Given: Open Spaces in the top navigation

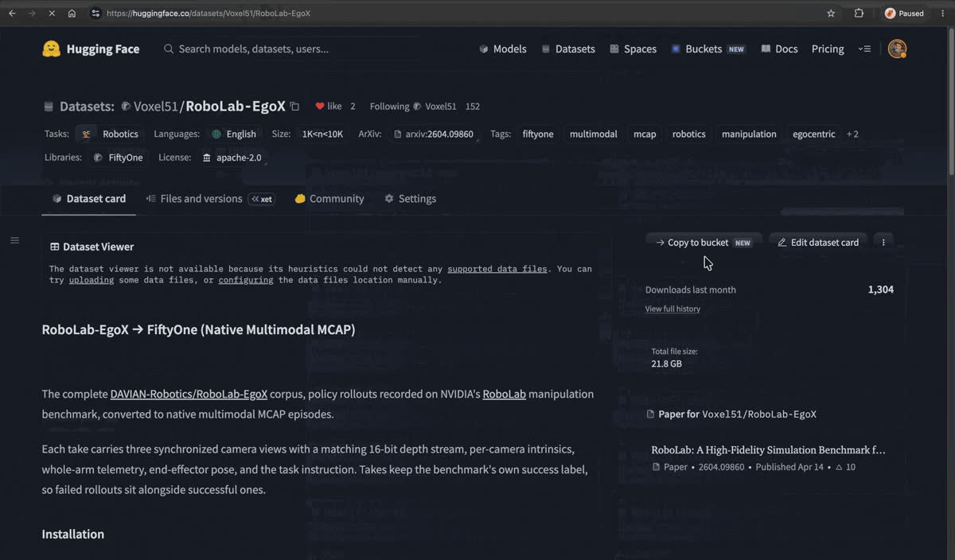Looking at the screenshot, I should pos(633,49).
